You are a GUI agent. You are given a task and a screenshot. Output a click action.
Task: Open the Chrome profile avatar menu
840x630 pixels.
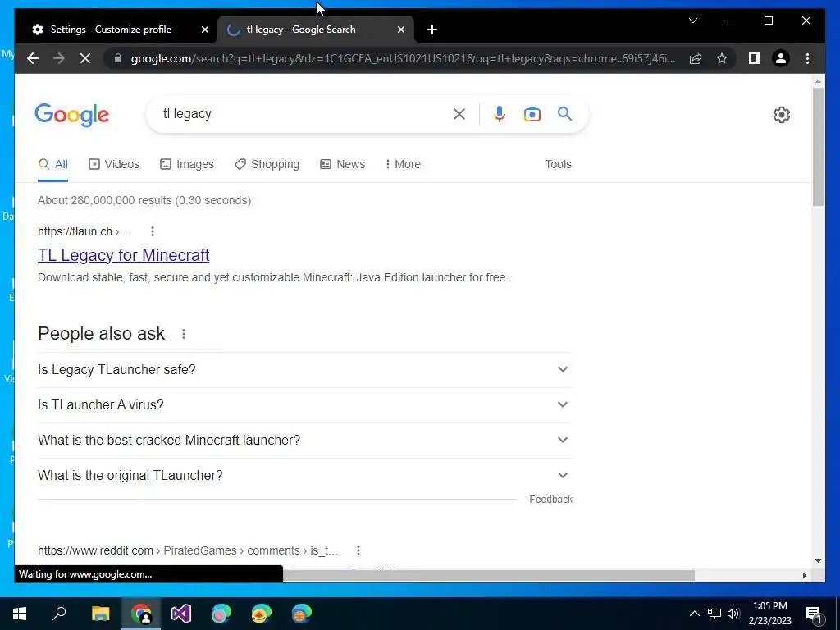point(781,58)
